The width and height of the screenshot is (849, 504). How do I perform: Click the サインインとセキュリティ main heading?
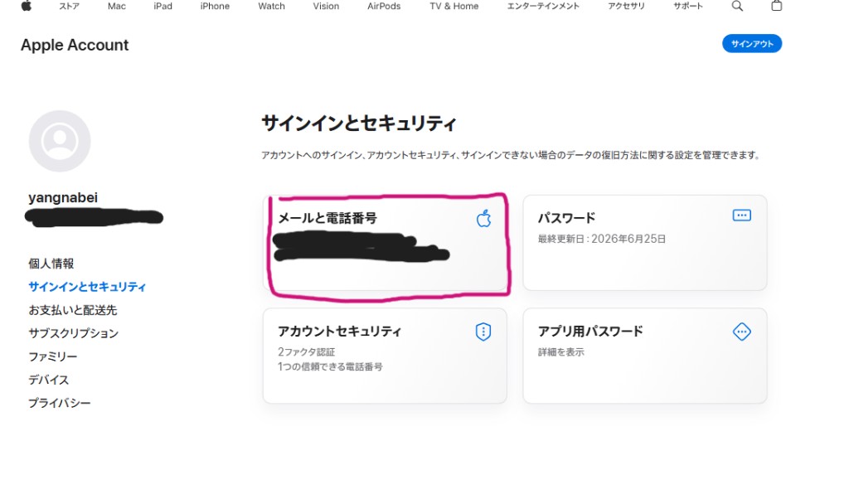click(x=359, y=124)
